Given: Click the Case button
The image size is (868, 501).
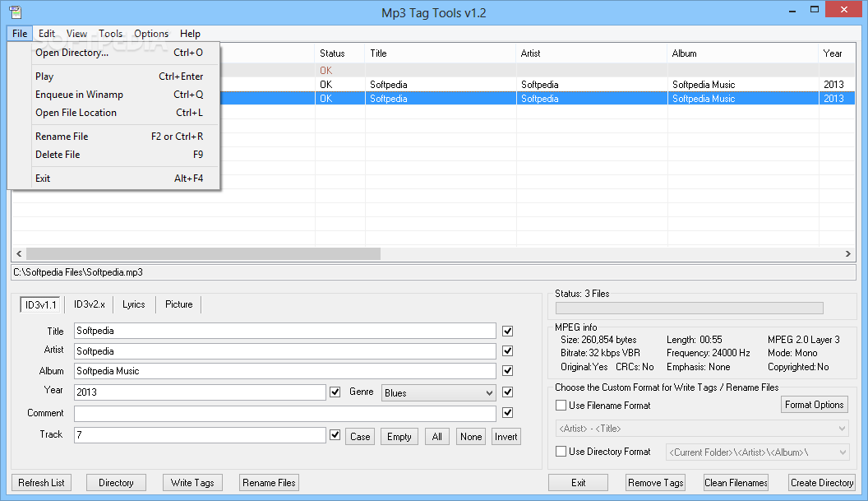Looking at the screenshot, I should point(360,437).
